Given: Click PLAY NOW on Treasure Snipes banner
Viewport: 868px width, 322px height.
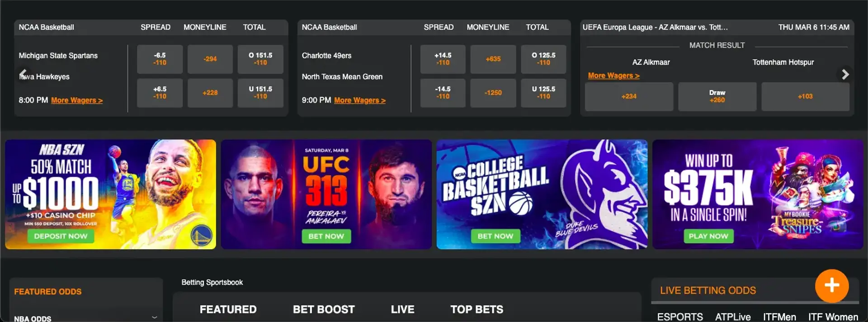Looking at the screenshot, I should [x=708, y=236].
